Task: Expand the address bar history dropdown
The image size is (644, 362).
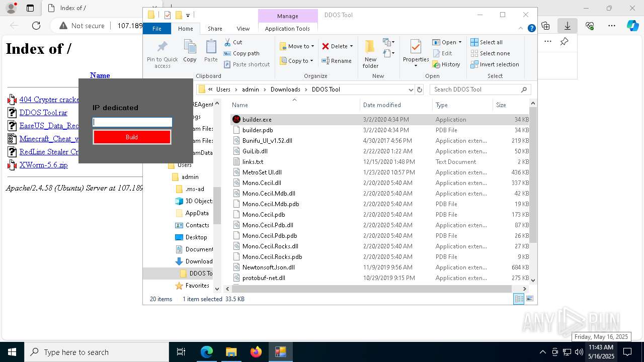Action: 411,89
